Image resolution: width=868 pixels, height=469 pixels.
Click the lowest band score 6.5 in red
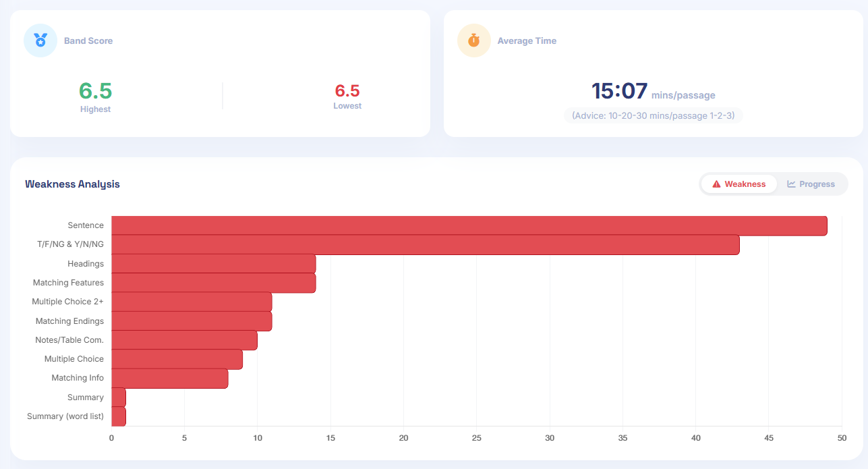347,91
